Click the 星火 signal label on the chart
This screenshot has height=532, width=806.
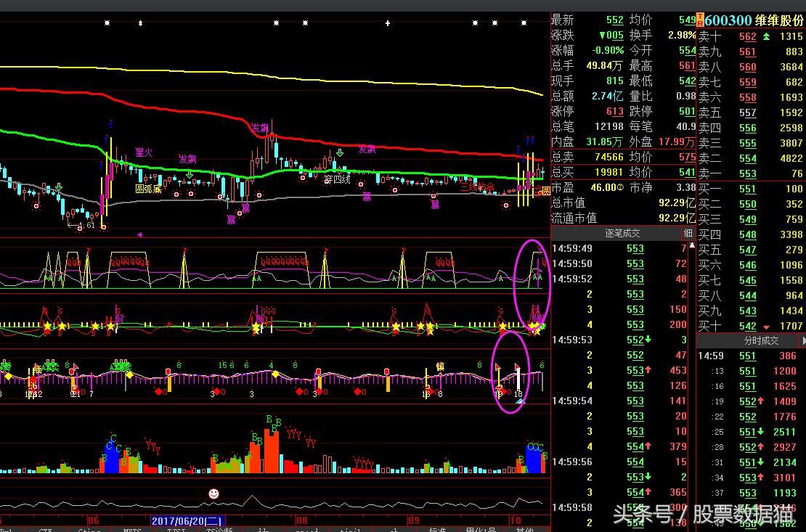pyautogui.click(x=144, y=152)
